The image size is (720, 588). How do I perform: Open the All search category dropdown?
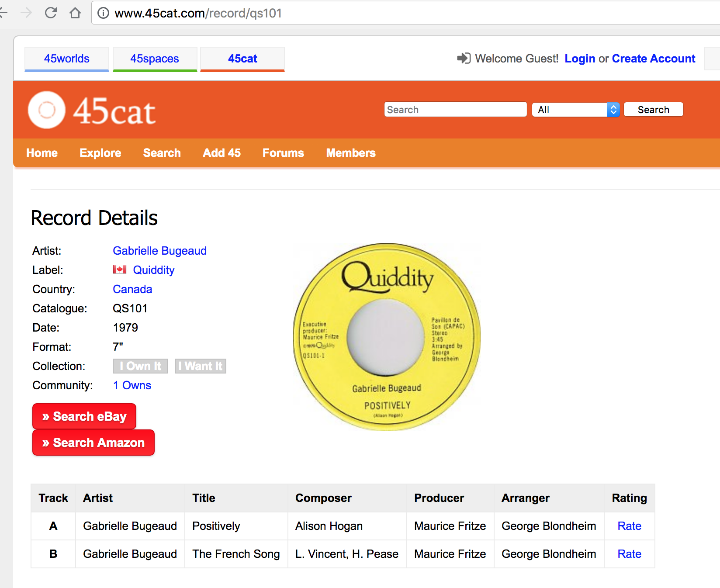(x=575, y=110)
